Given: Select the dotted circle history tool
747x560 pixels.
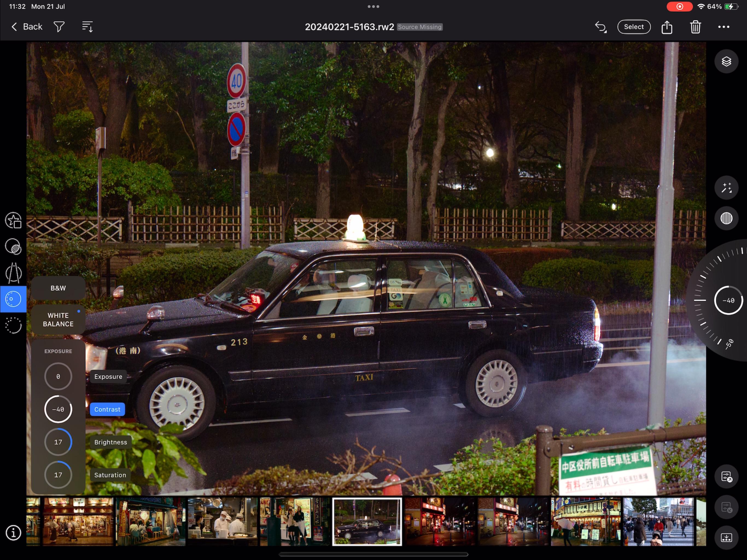Looking at the screenshot, I should tap(13, 325).
